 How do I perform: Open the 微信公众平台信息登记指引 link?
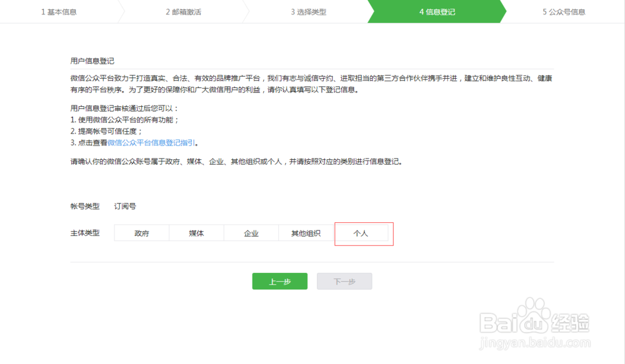coord(151,142)
